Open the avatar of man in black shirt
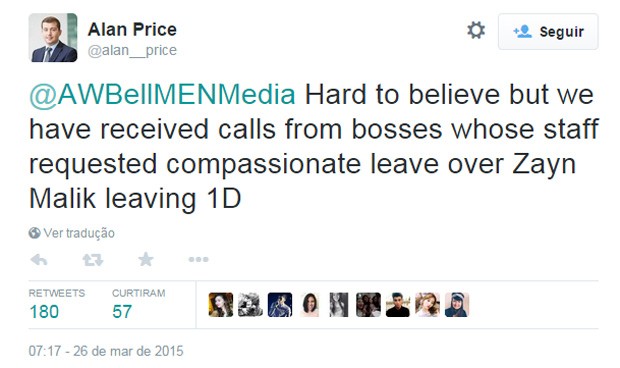 398,305
